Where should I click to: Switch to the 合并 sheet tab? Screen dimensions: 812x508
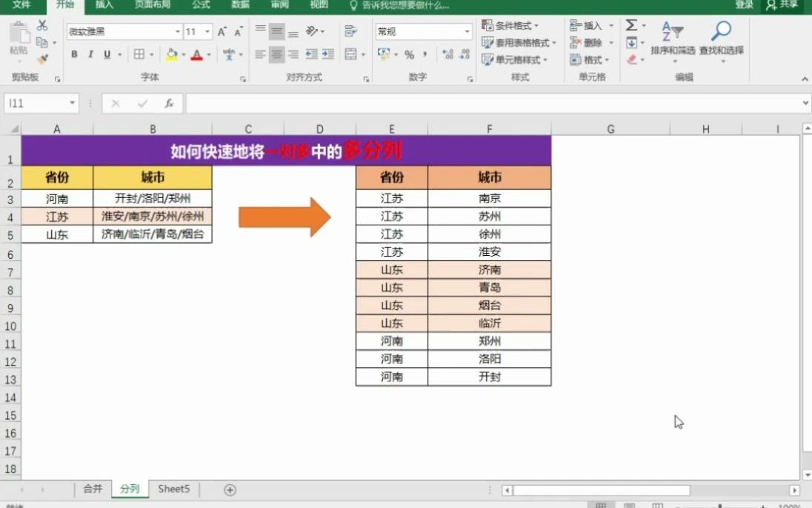(92, 489)
